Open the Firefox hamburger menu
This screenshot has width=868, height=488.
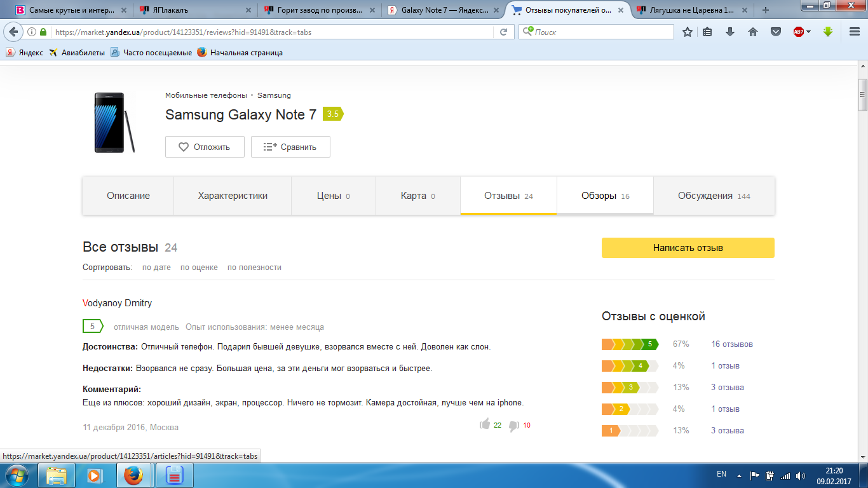click(855, 32)
